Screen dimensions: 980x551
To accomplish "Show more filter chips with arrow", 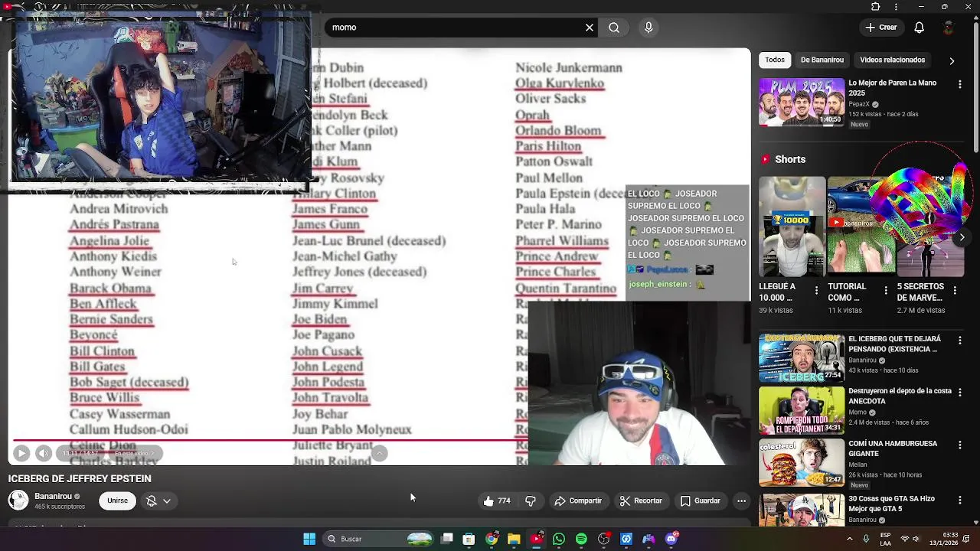I will tap(952, 60).
